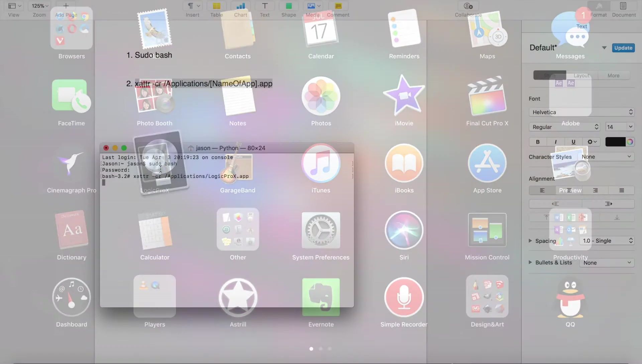This screenshot has width=642, height=364.
Task: Toggle bold in Pages format panel
Action: coord(538,142)
